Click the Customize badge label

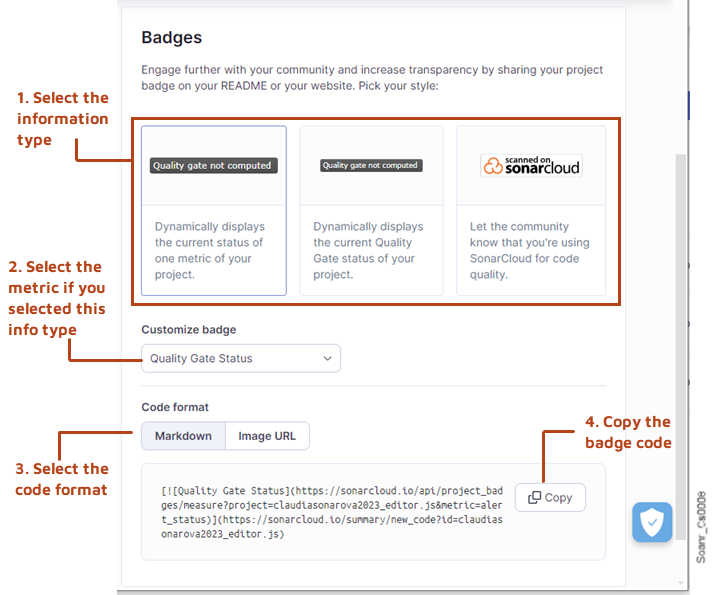point(189,329)
